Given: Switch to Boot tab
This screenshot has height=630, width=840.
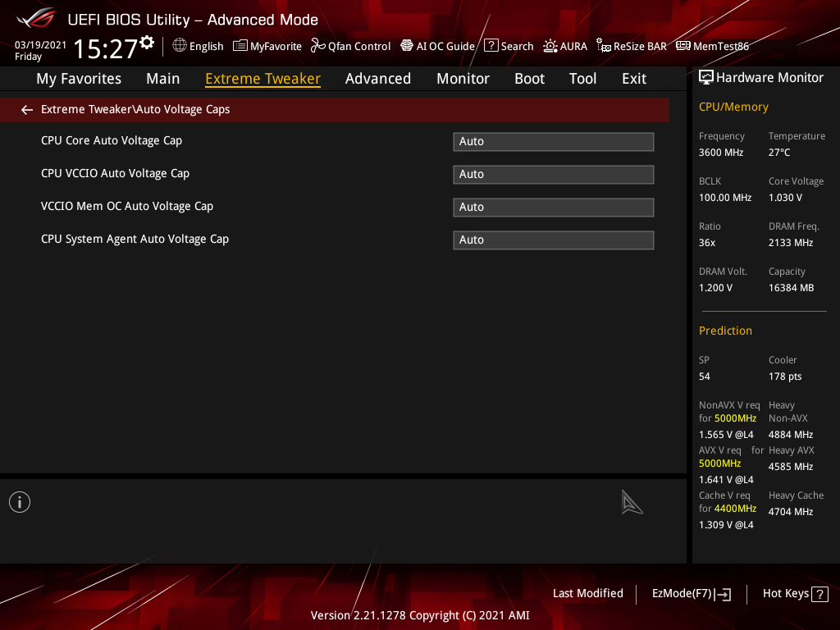Looking at the screenshot, I should click(x=529, y=79).
